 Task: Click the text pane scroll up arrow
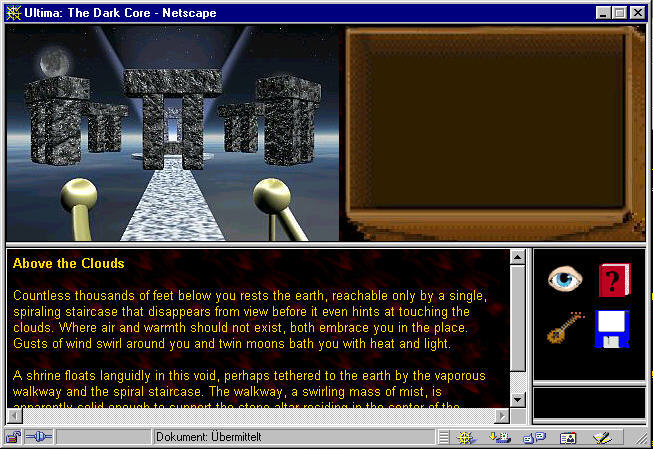pos(517,257)
